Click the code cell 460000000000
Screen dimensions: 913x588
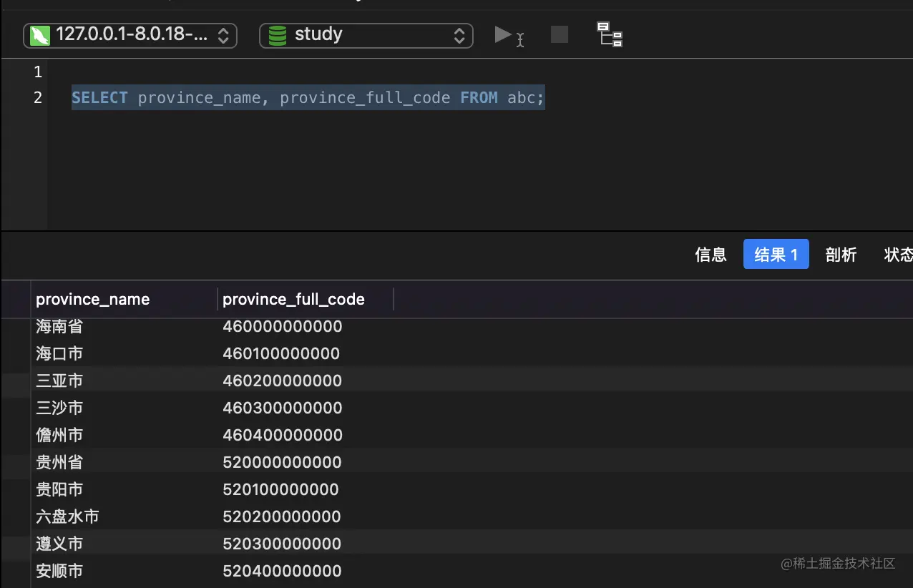coord(283,327)
